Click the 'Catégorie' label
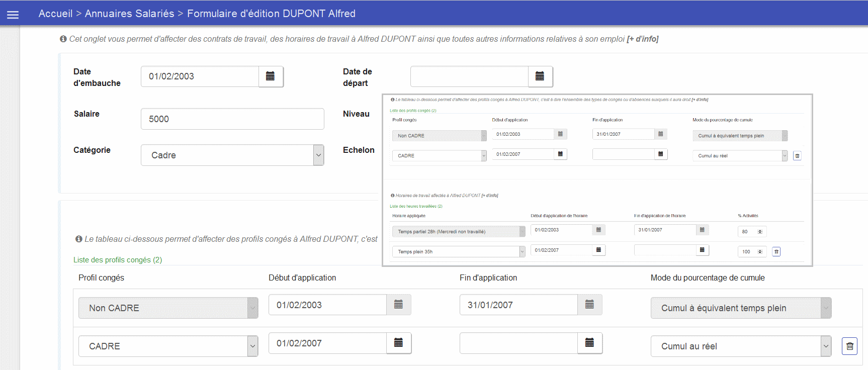The width and height of the screenshot is (868, 370). pos(92,150)
